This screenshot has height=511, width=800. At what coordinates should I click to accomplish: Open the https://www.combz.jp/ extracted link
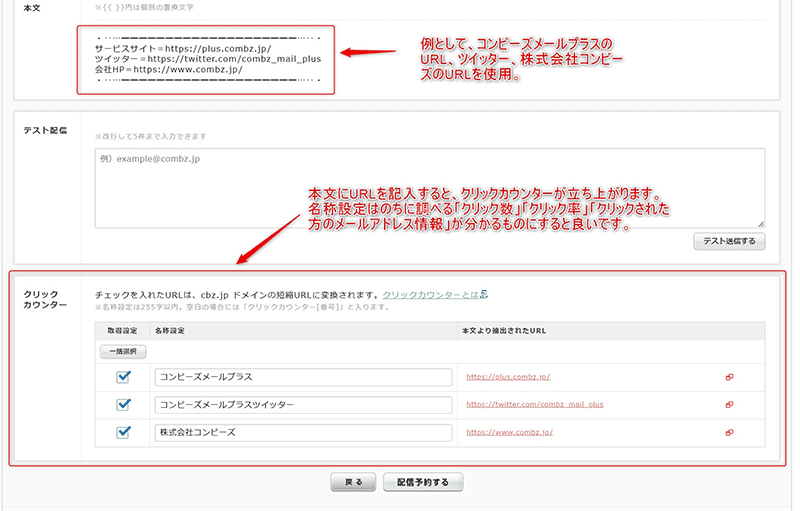tap(510, 432)
